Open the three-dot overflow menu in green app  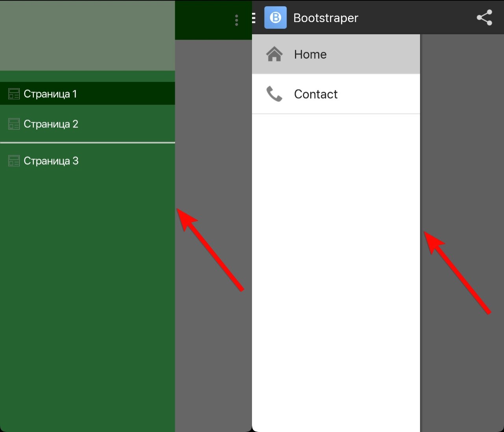tap(236, 20)
